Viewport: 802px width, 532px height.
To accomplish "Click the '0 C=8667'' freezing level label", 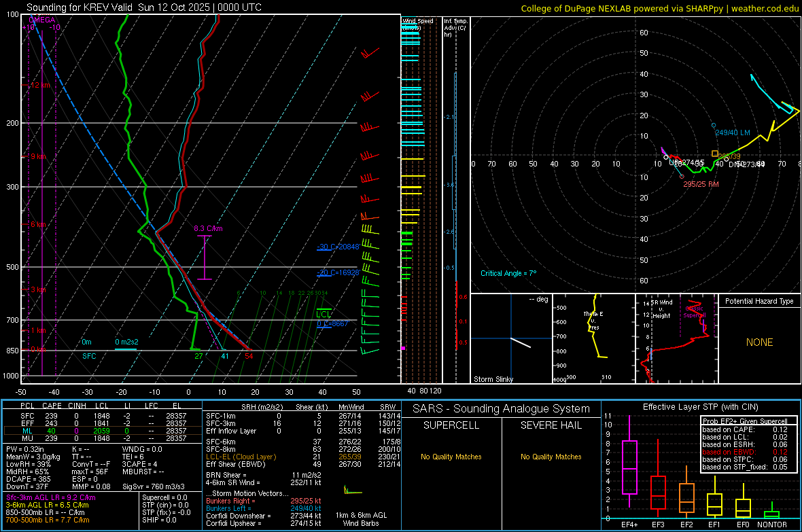I will click(x=332, y=323).
